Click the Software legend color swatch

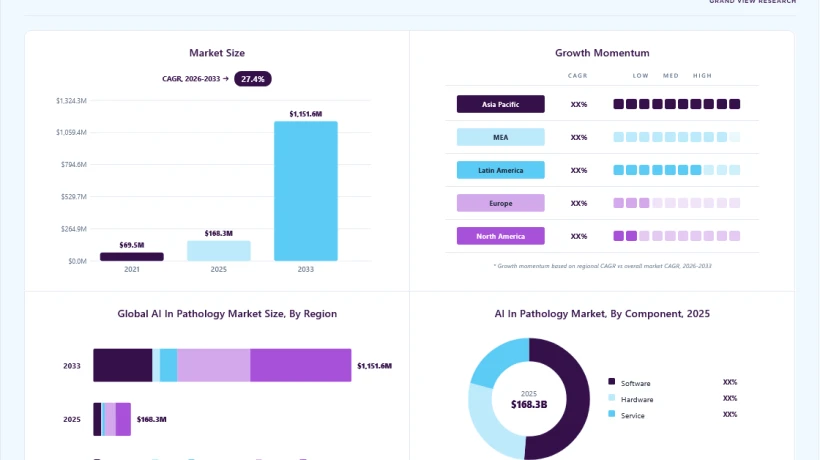tap(611, 382)
